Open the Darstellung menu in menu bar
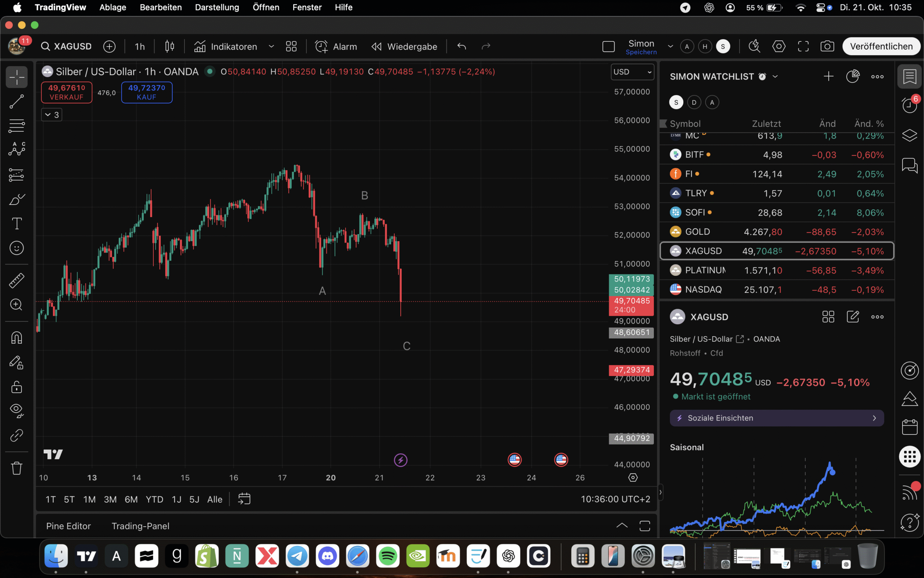 pyautogui.click(x=217, y=7)
